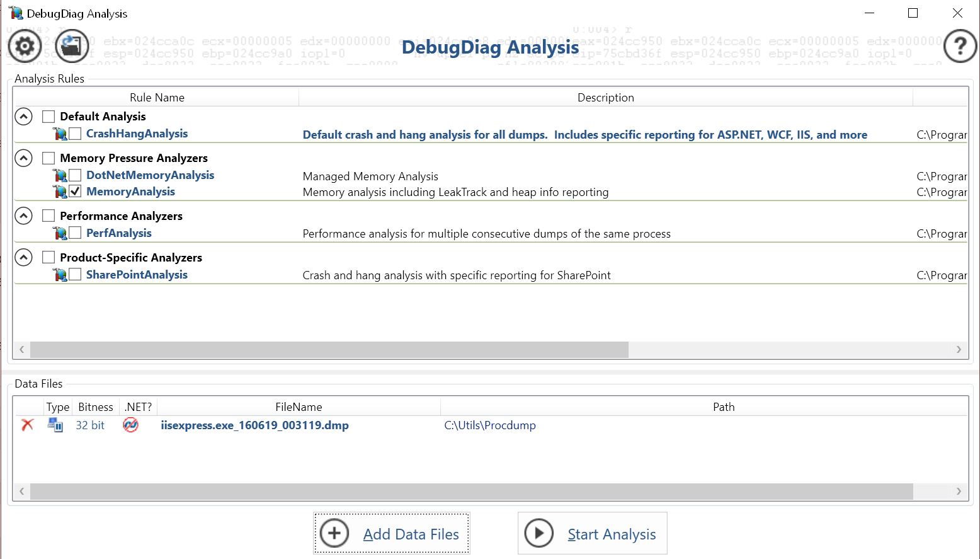Click 'Managed Memory Analysis' description text
Screen dimensions: 980x559
point(370,176)
